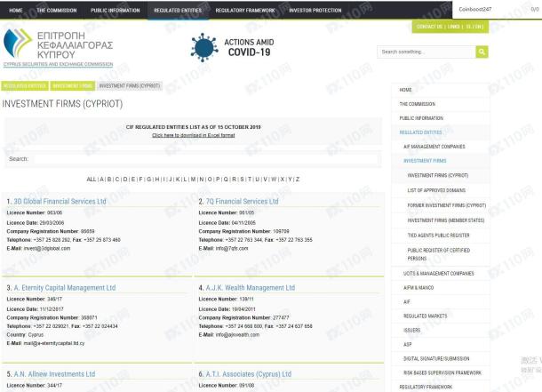This screenshot has width=542, height=392.
Task: Open PUBLIC INFORMATION top menu
Action: click(116, 11)
